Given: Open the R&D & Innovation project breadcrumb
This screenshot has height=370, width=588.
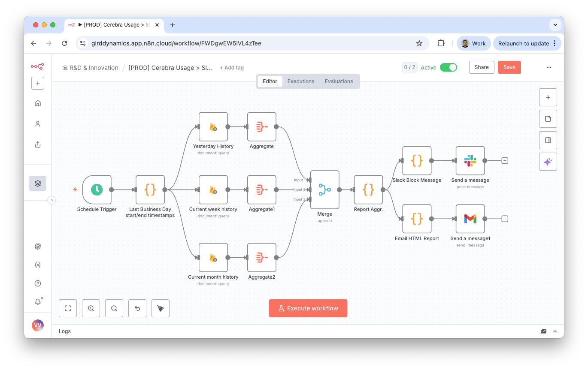Looking at the screenshot, I should (x=91, y=68).
